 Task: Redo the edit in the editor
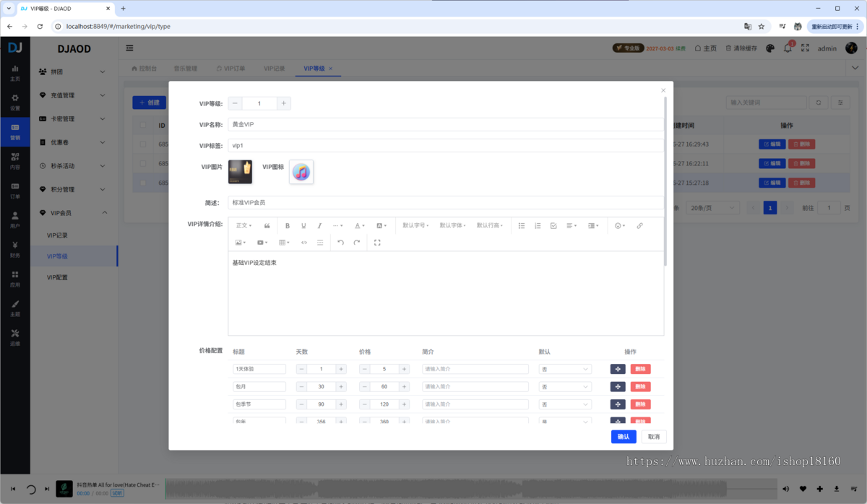point(356,243)
